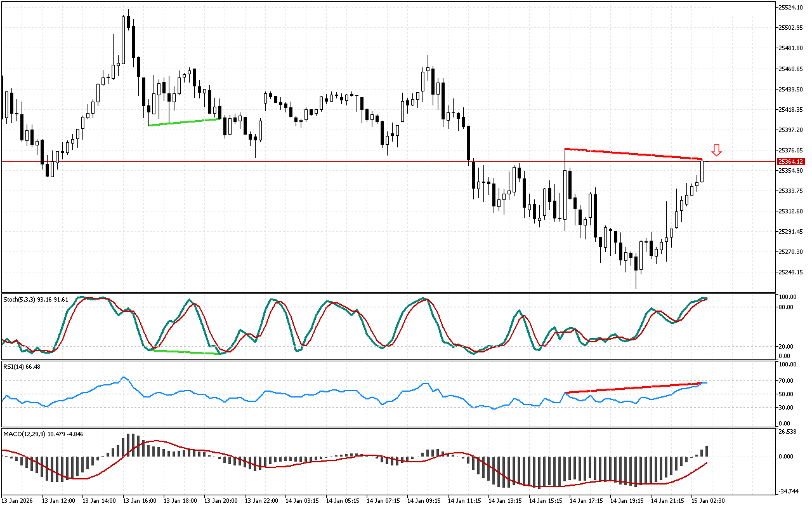Viewport: 812px width, 508px height.
Task: Select the red trendline in the RSI panel
Action: pyautogui.click(x=634, y=388)
